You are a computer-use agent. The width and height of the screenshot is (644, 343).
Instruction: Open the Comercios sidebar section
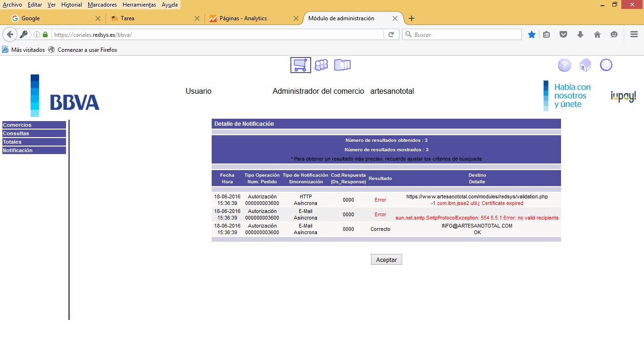pos(34,125)
